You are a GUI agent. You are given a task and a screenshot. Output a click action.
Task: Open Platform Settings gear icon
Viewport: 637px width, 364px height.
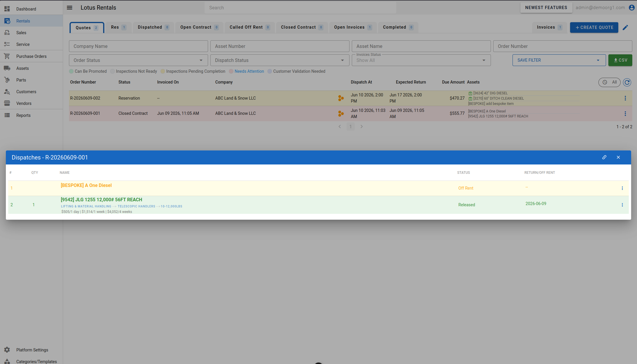point(7,350)
